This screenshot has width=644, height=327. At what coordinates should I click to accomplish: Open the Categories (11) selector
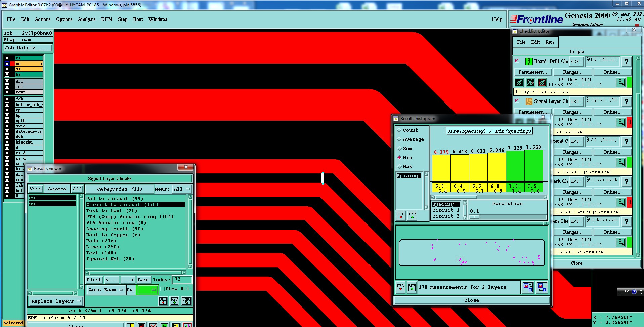120,189
